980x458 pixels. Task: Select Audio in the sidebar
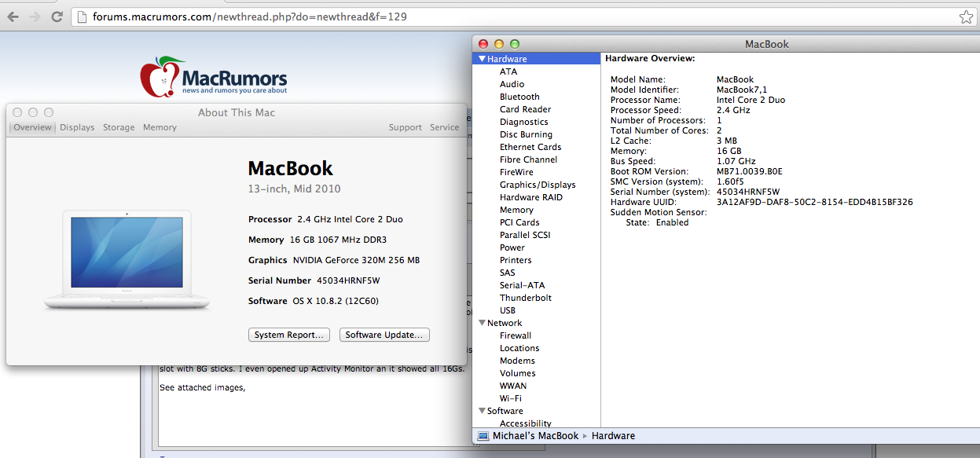tap(512, 84)
